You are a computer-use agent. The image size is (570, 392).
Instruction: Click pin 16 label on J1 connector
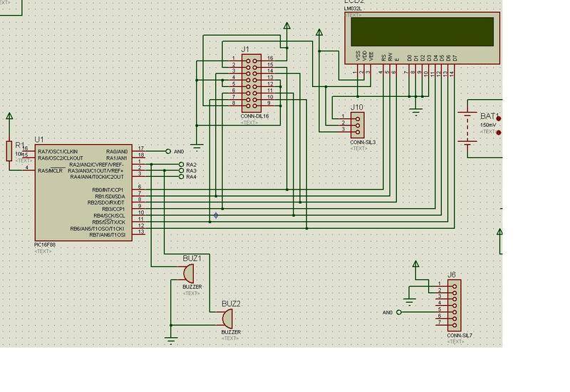(270, 58)
